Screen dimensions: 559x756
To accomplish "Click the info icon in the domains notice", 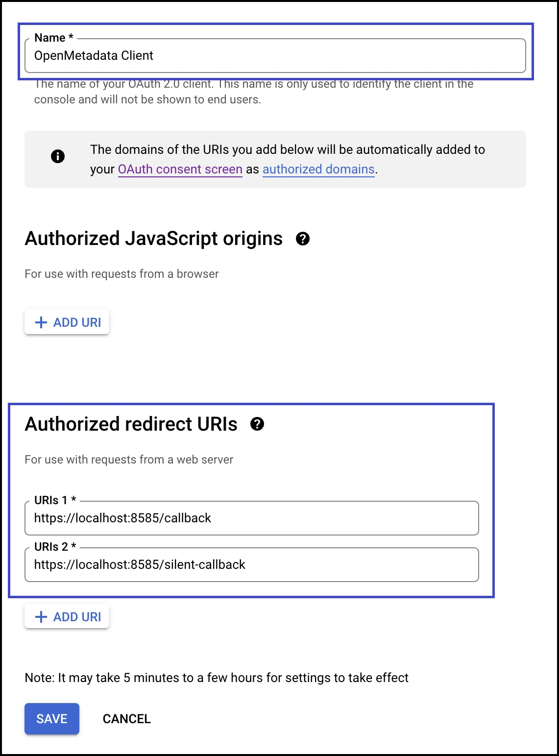I will click(58, 157).
